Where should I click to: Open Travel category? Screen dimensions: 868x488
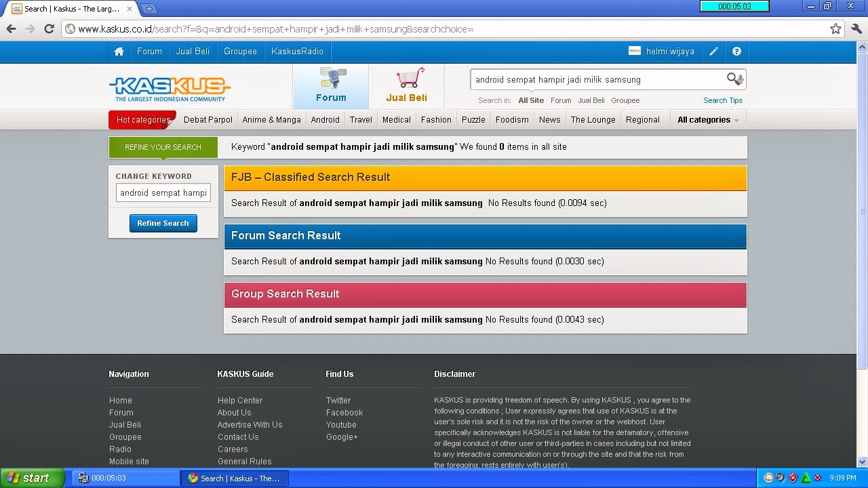pyautogui.click(x=361, y=120)
